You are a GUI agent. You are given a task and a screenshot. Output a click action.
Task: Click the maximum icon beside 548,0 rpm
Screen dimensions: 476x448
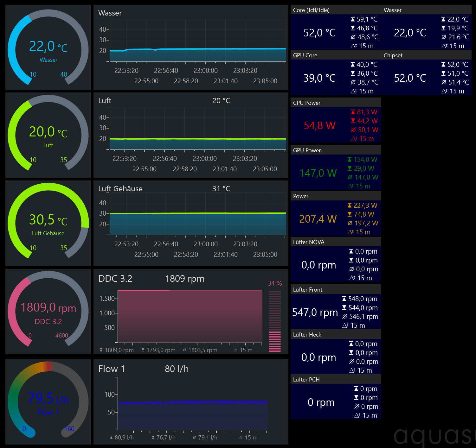click(x=344, y=299)
